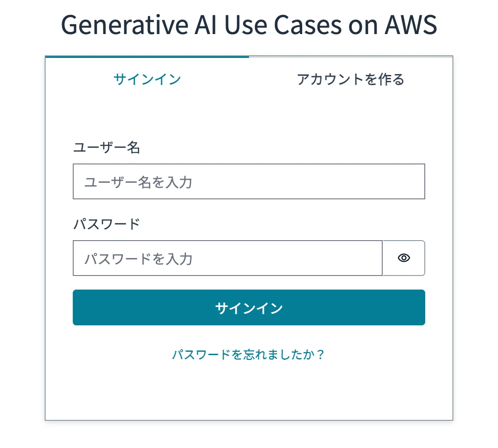This screenshot has width=498, height=448.
Task: Reveal typed password with eye icon
Action: tap(404, 258)
